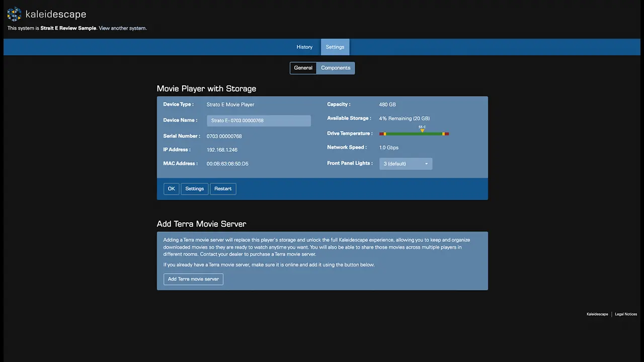This screenshot has height=362, width=644.
Task: Restart the Strato E movie player
Action: 223,189
